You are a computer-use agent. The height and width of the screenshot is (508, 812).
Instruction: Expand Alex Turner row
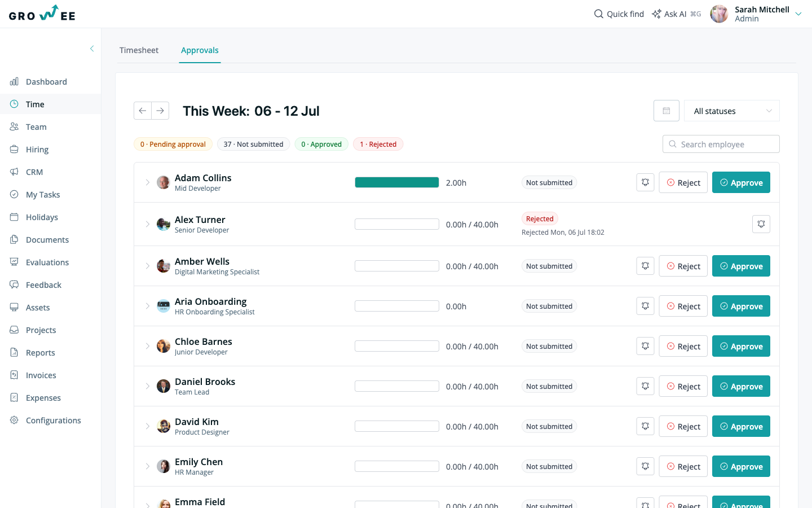pyautogui.click(x=148, y=224)
